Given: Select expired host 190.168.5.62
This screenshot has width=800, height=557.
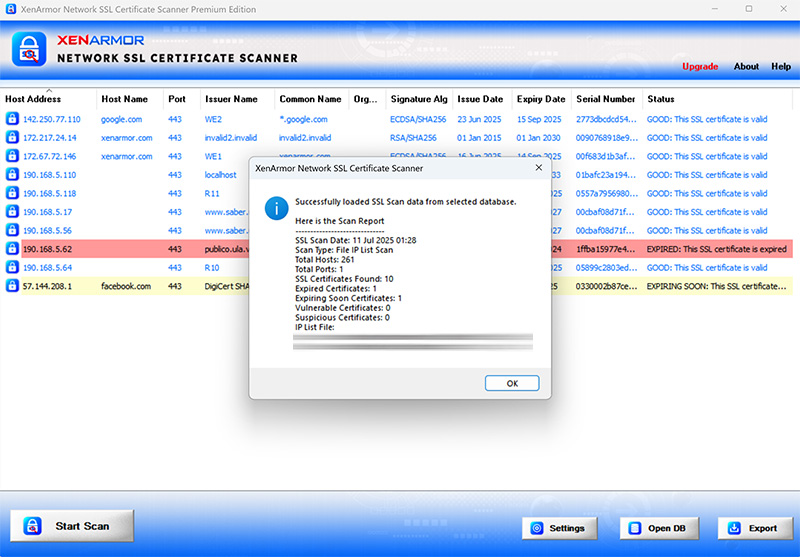Looking at the screenshot, I should click(47, 249).
